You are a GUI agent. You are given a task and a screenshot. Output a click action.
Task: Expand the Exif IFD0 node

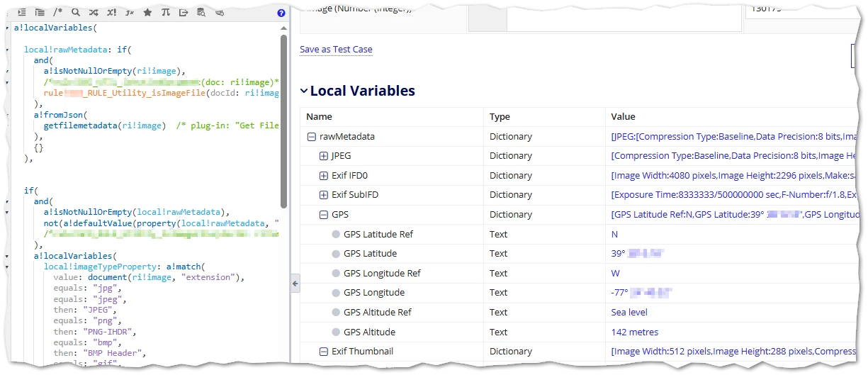(324, 175)
